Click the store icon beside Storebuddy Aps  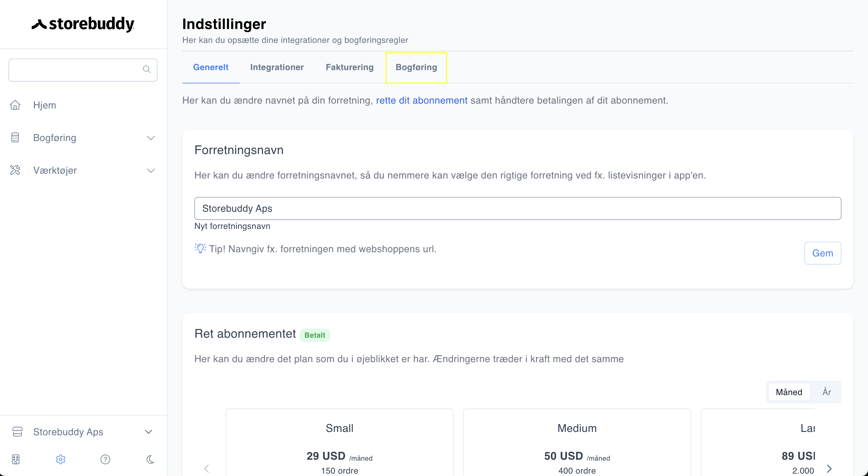18,432
